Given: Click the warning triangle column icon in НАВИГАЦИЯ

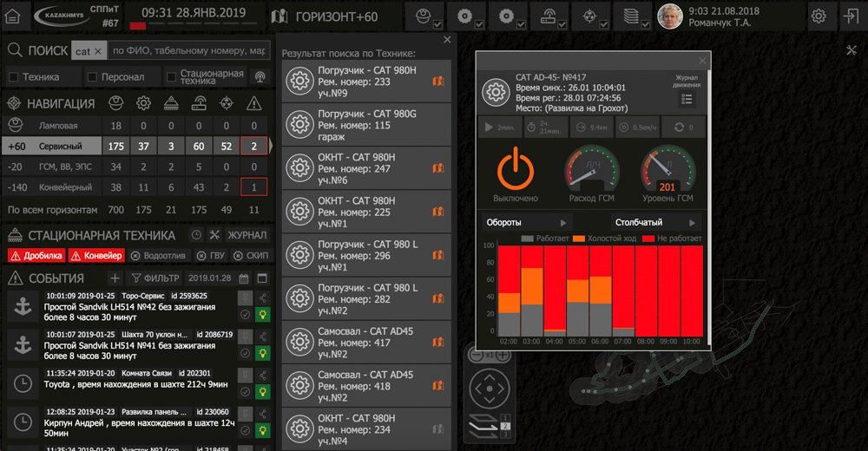Looking at the screenshot, I should tap(253, 102).
